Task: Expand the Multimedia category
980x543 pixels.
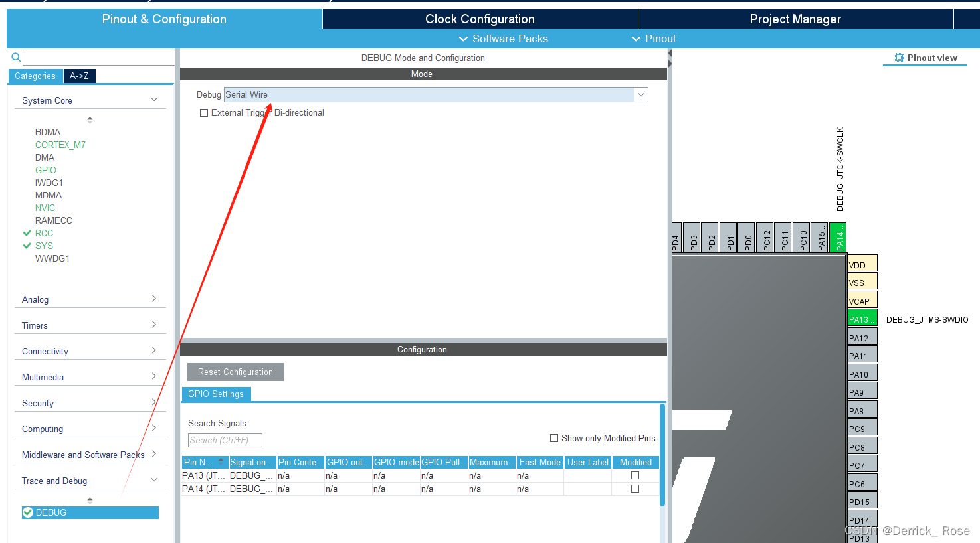Action: (x=154, y=376)
